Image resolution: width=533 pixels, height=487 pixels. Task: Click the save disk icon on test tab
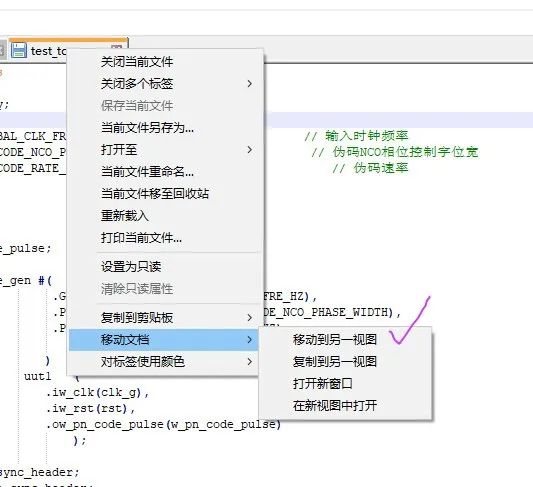point(19,50)
